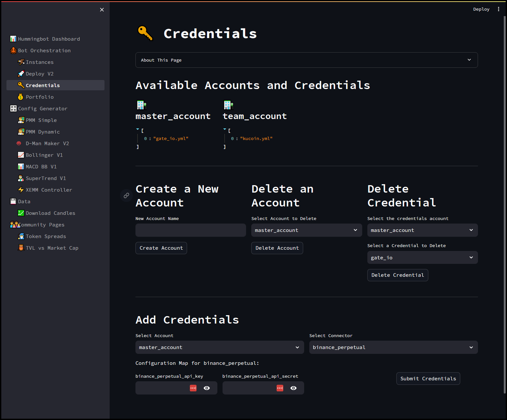Open Select Account to Delete dropdown
This screenshot has width=507, height=420.
pyautogui.click(x=306, y=230)
